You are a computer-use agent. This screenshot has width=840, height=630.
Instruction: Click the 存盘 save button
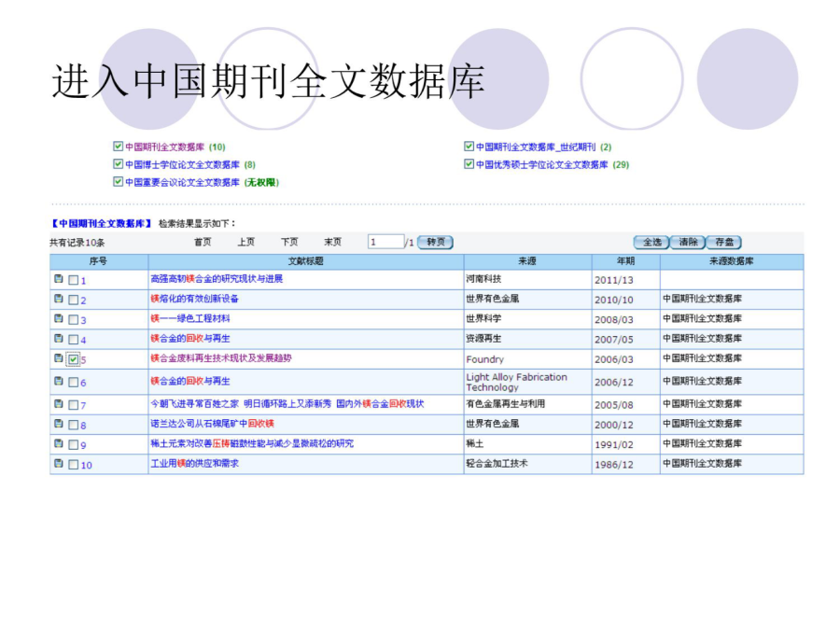tap(724, 242)
